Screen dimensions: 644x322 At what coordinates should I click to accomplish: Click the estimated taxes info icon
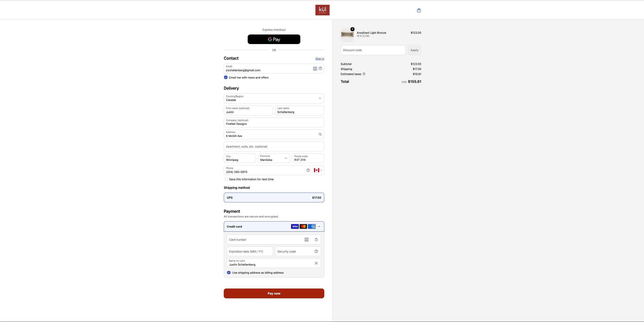click(364, 74)
